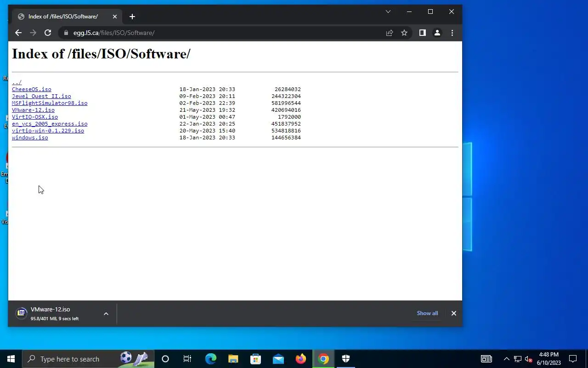View site information lock icon
The image size is (588, 368).
(66, 33)
